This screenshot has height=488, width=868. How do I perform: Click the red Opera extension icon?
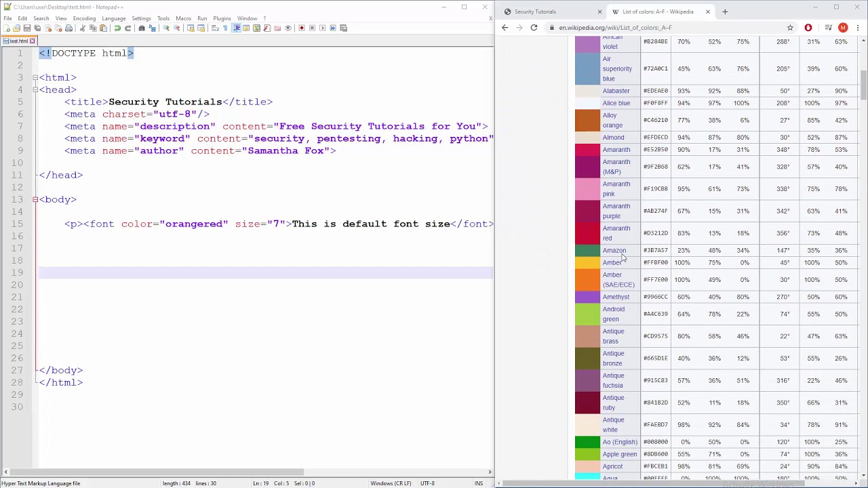coord(808,28)
